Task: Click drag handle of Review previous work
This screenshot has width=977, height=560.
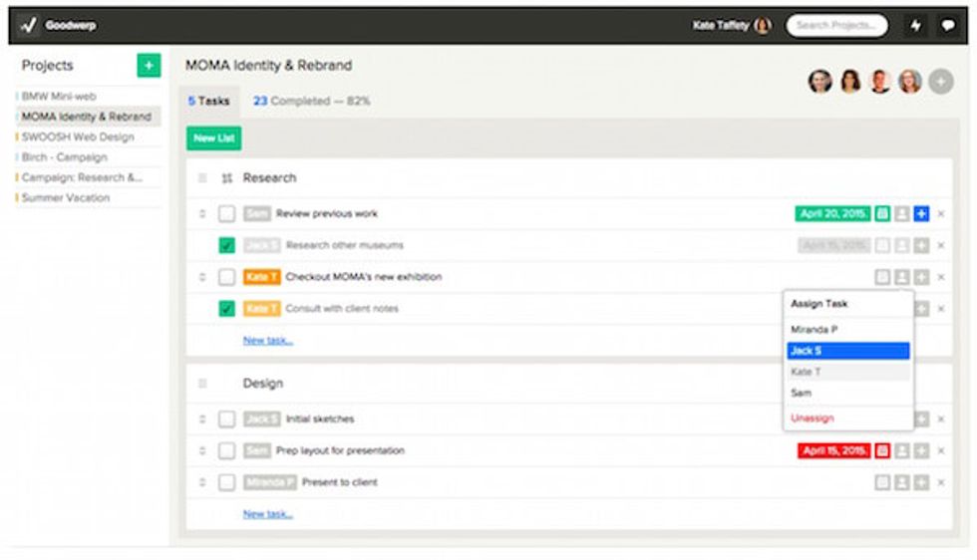Action: 201,213
